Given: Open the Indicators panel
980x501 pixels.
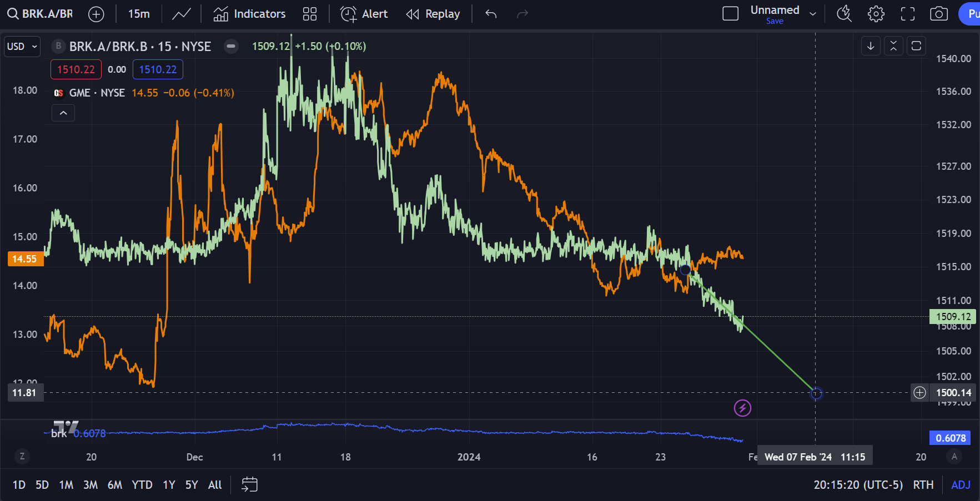Looking at the screenshot, I should click(249, 14).
